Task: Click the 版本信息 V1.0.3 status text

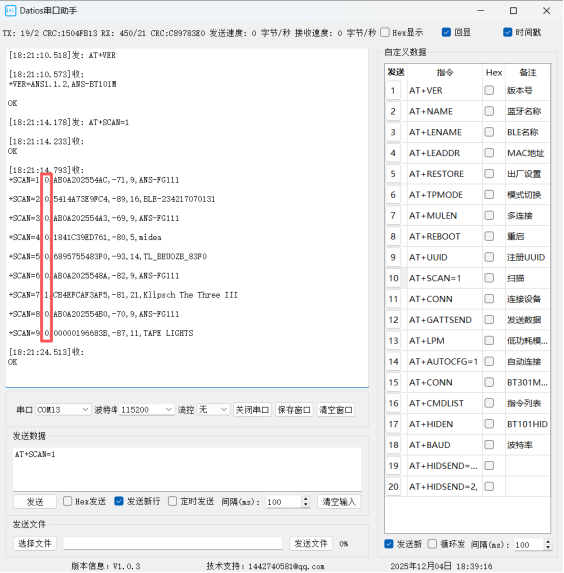Action: [x=106, y=566]
